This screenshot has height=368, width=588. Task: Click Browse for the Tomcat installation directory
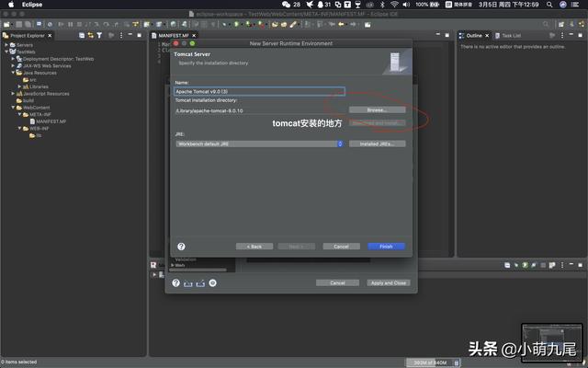tap(377, 110)
